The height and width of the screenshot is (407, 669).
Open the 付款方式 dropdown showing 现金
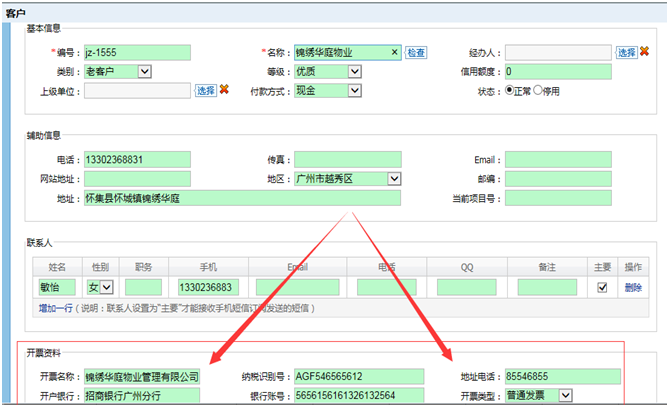point(354,90)
